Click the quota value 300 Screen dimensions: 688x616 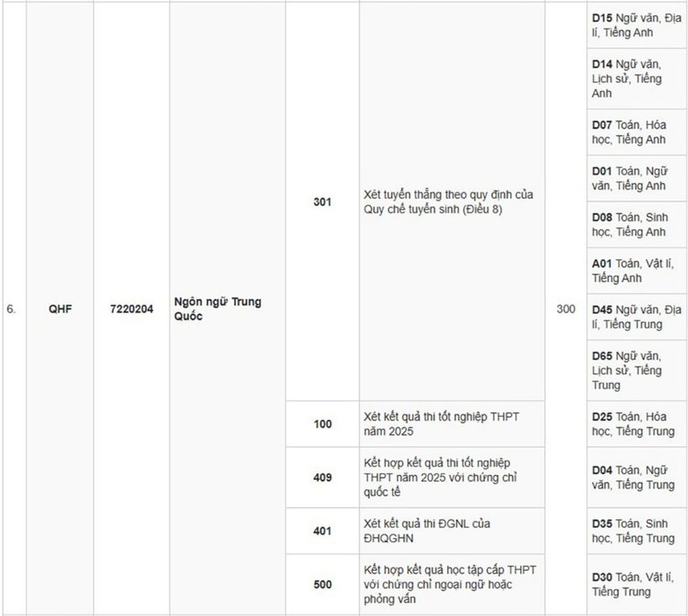[566, 309]
